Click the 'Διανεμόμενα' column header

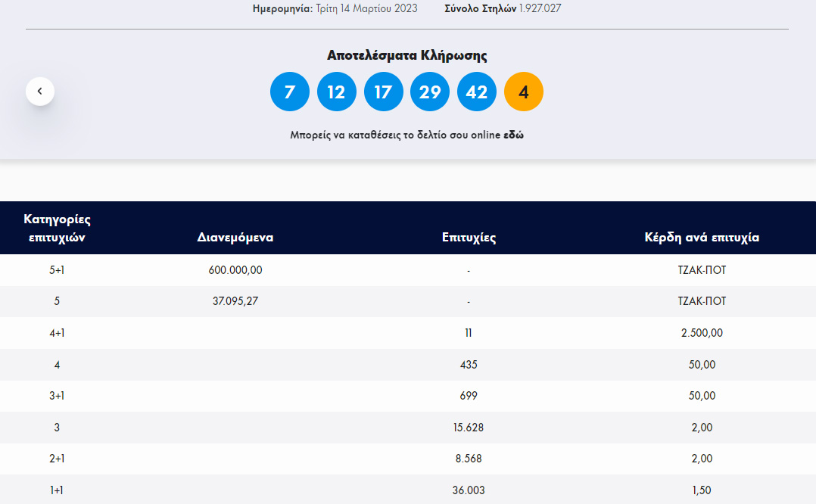click(235, 238)
